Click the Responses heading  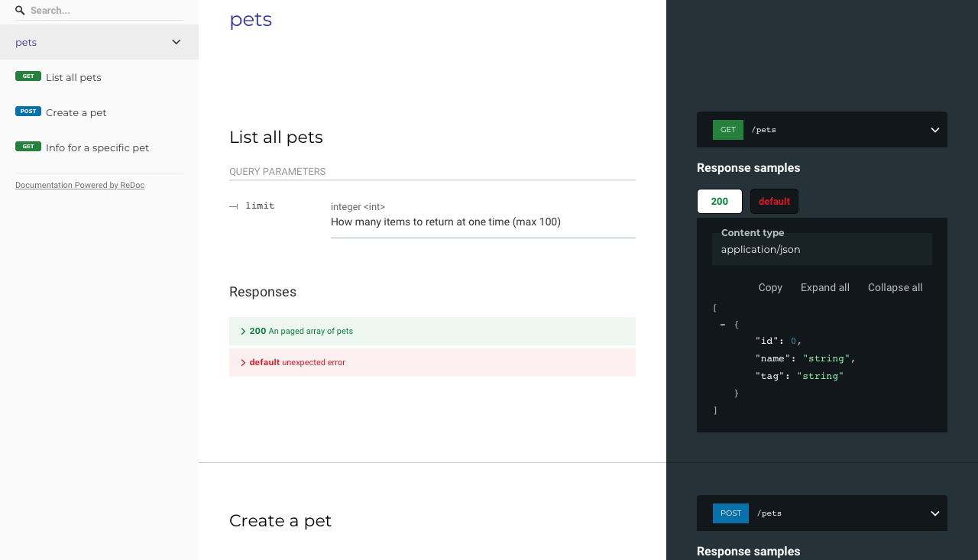tap(263, 292)
